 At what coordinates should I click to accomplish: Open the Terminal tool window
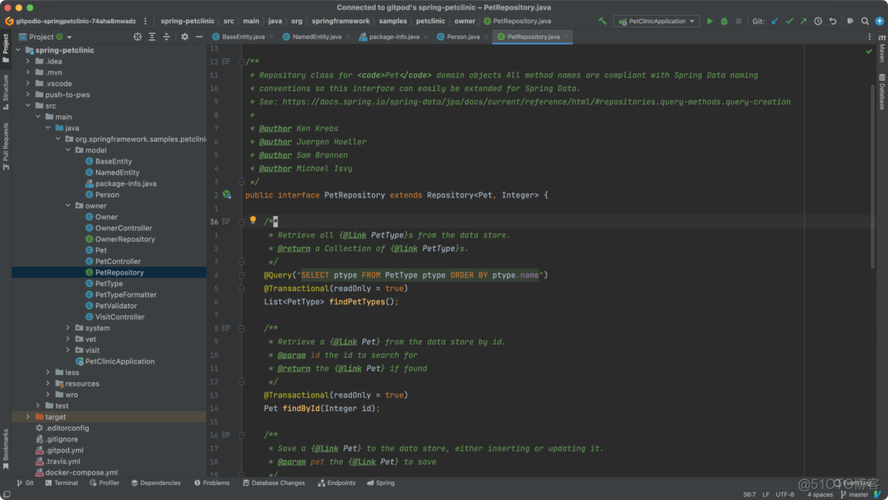[61, 483]
